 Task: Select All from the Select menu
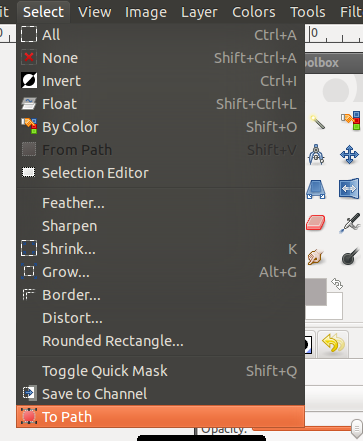click(160, 35)
